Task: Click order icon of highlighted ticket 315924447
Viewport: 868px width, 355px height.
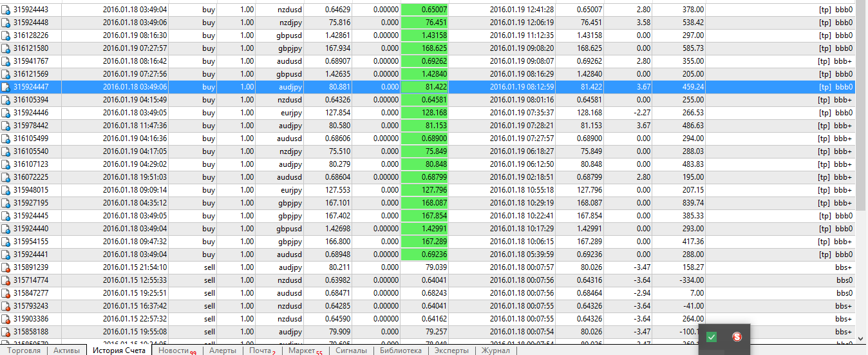Action: pos(6,87)
